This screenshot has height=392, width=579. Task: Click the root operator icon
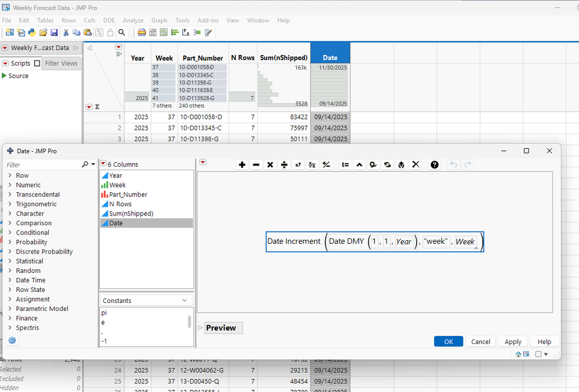(x=312, y=165)
